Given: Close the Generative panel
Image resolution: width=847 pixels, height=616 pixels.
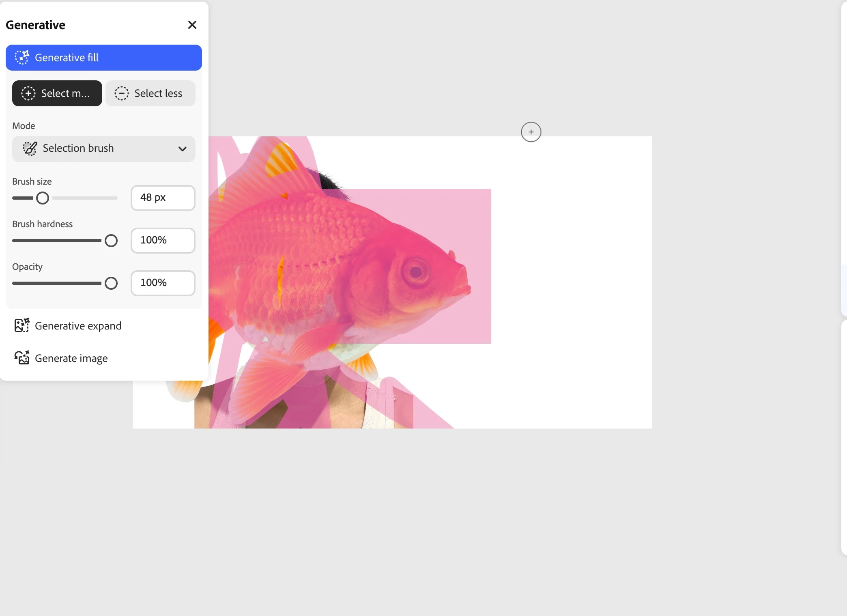Looking at the screenshot, I should coord(192,25).
